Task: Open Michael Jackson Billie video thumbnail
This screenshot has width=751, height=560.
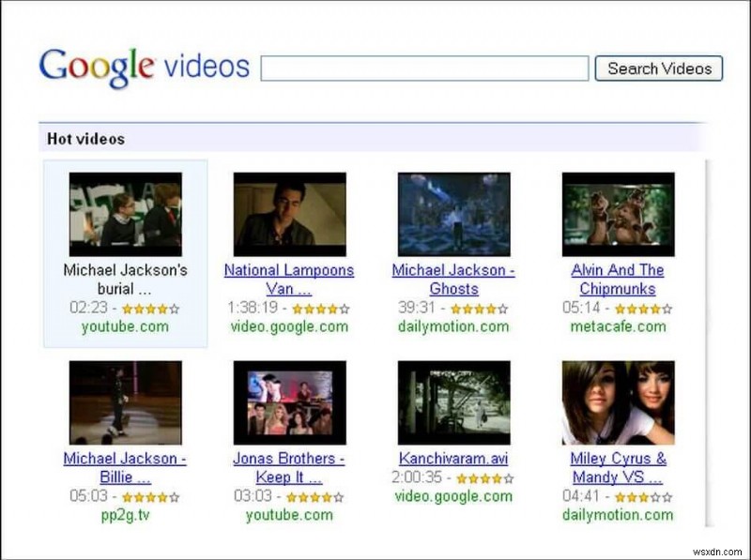Action: coord(126,403)
